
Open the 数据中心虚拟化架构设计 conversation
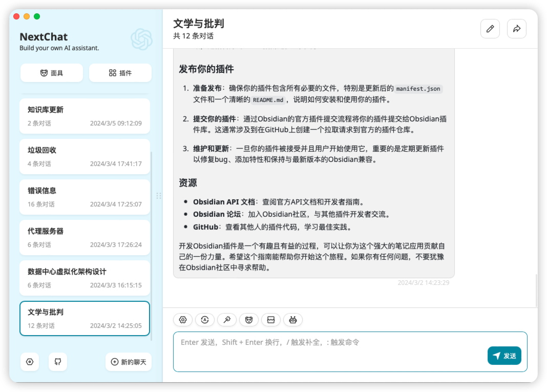(x=85, y=278)
